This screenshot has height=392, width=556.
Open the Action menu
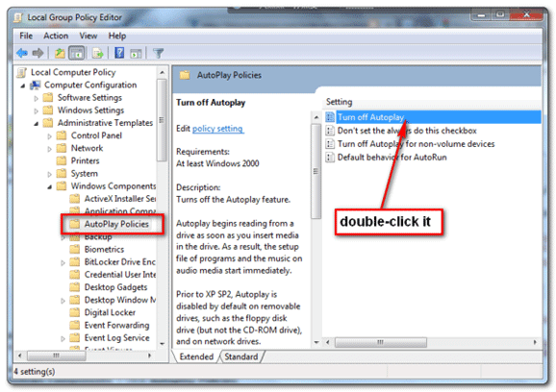point(56,36)
